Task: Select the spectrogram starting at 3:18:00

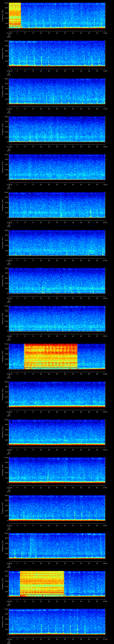Action: [x=57, y=167]
